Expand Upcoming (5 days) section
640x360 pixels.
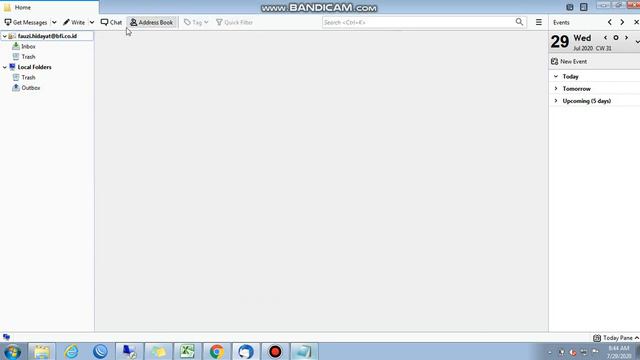tap(556, 101)
